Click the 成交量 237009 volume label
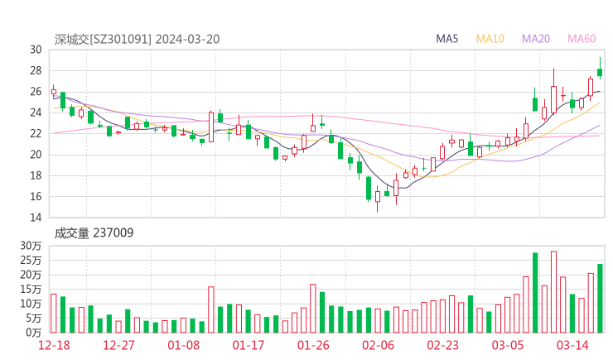 tap(94, 233)
